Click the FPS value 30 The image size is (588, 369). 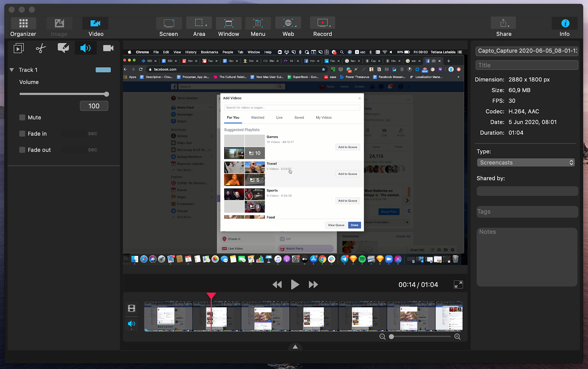[512, 101]
